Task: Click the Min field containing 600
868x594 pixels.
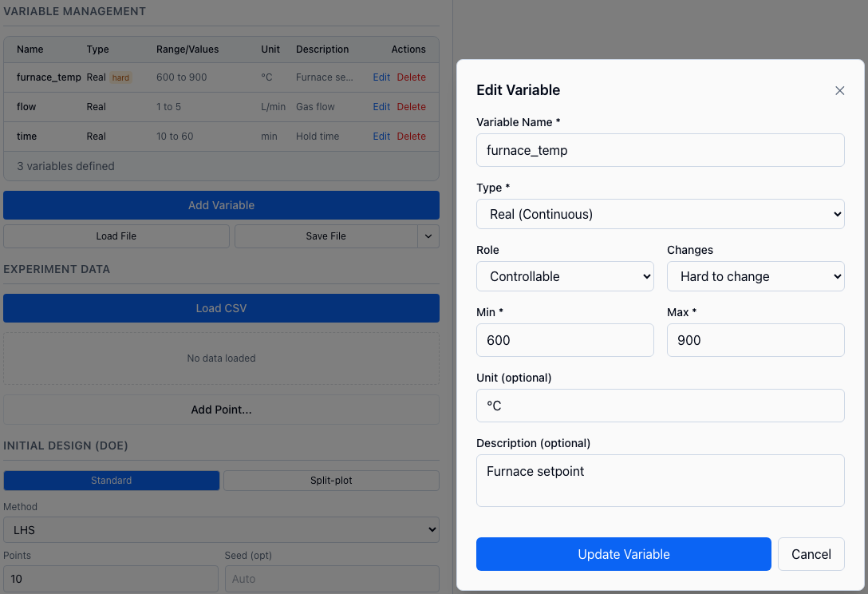Action: pyautogui.click(x=565, y=340)
